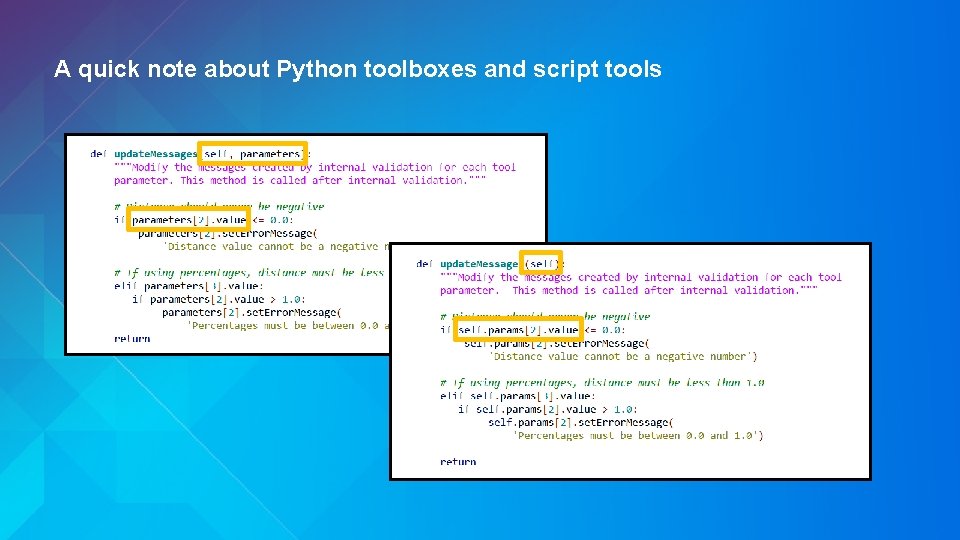Click 'return' in the left code box
This screenshot has height=540, width=960.
pos(132,339)
